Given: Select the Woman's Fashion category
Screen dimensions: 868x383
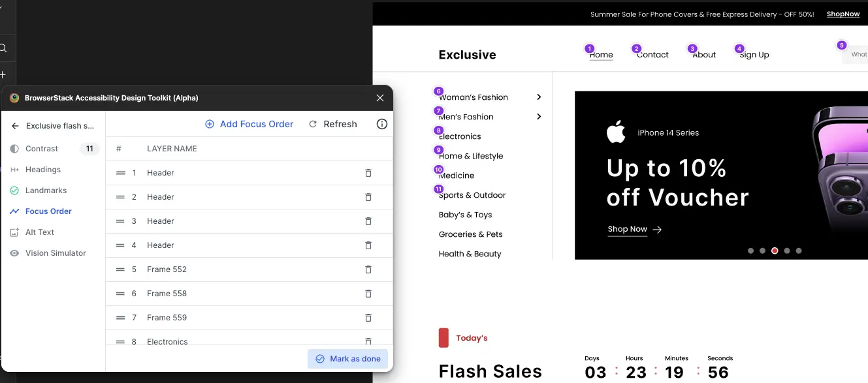Looking at the screenshot, I should tap(474, 97).
